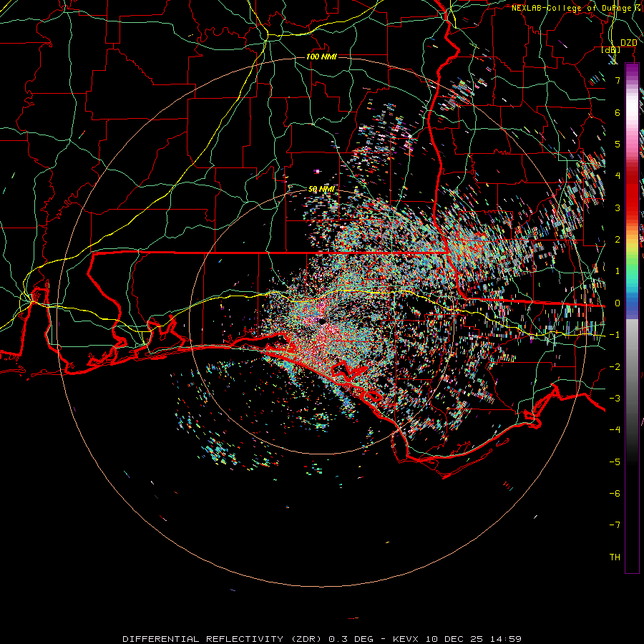Viewport: 644px width, 644px height.
Task: Click the "-6" value on the dB scale
Action: (x=615, y=494)
